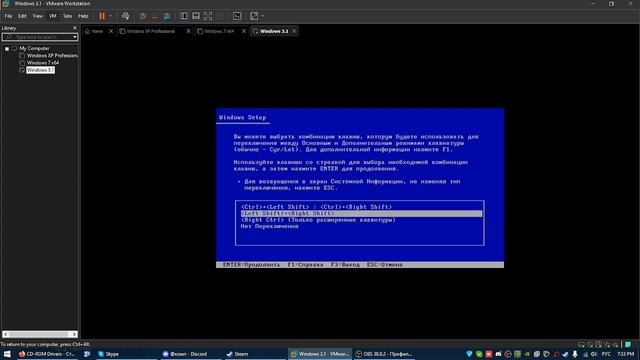This screenshot has width=640, height=360.
Task: Switch to the Windows 3.1 VMware taskbar button
Action: click(x=320, y=354)
